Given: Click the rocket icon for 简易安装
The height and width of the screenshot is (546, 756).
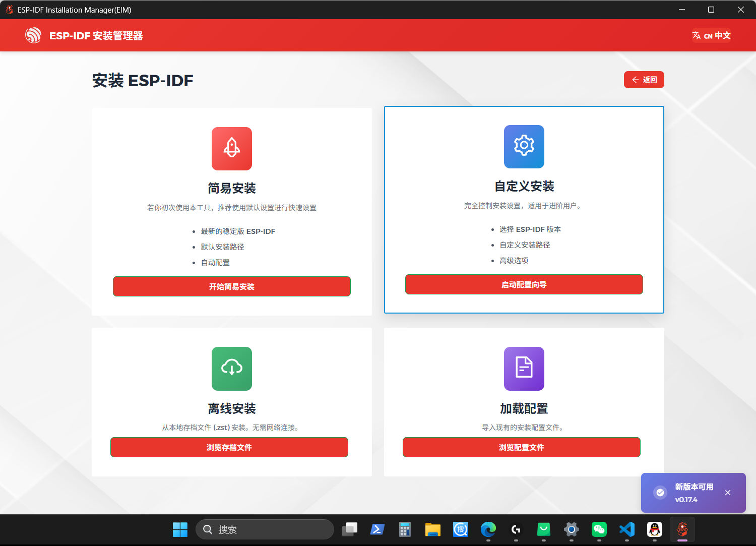Looking at the screenshot, I should pyautogui.click(x=232, y=149).
